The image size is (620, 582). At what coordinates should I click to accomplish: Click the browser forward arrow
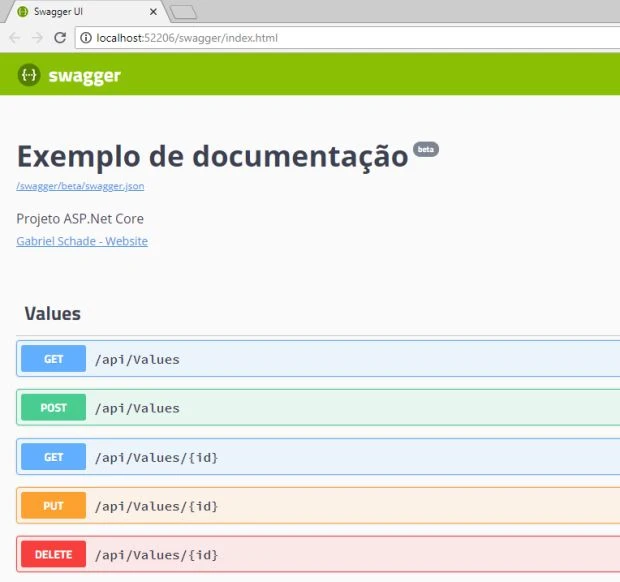pyautogui.click(x=37, y=38)
